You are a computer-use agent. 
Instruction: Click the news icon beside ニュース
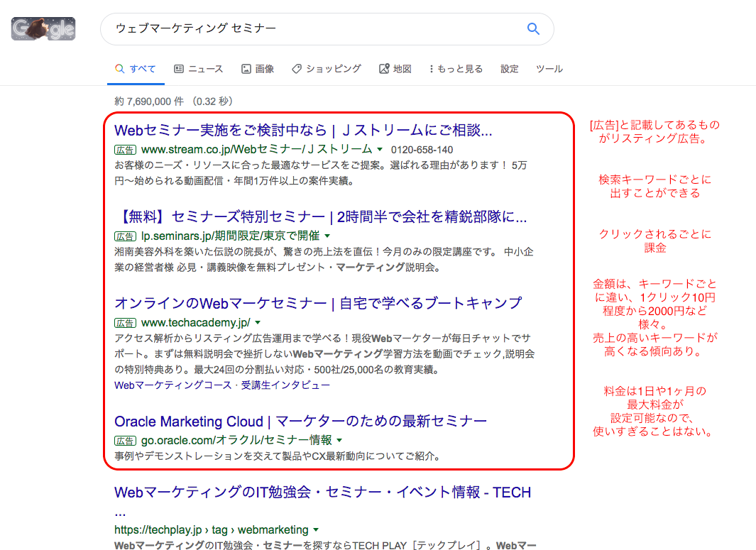(x=179, y=69)
